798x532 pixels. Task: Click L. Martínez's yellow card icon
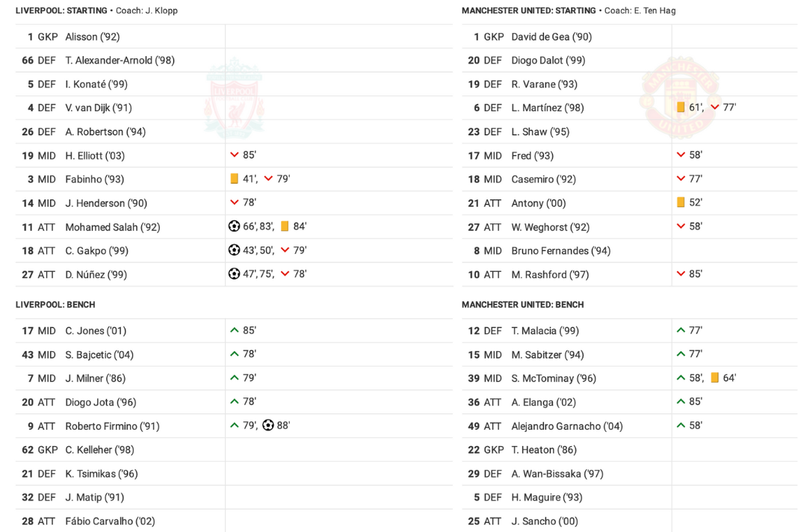pyautogui.click(x=681, y=107)
